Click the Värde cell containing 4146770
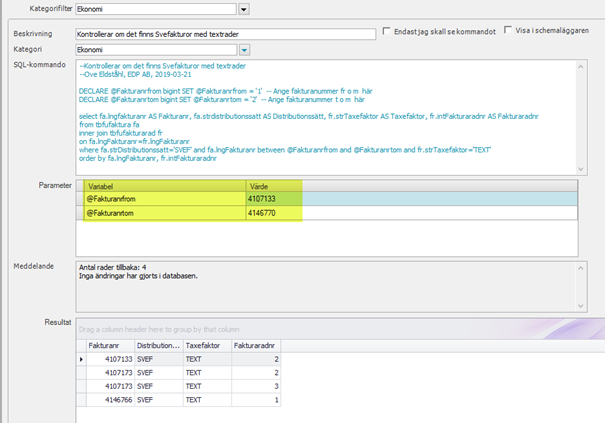605x423 pixels. (274, 215)
